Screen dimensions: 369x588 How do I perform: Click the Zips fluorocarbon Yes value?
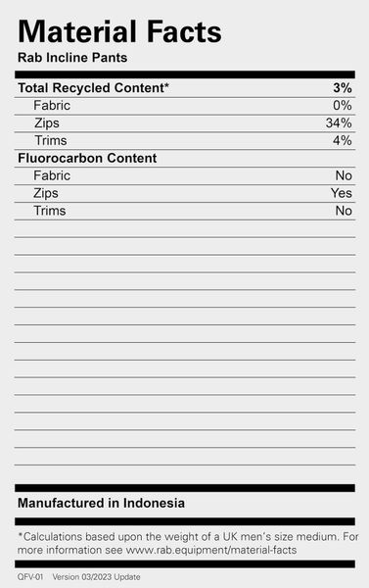(342, 193)
